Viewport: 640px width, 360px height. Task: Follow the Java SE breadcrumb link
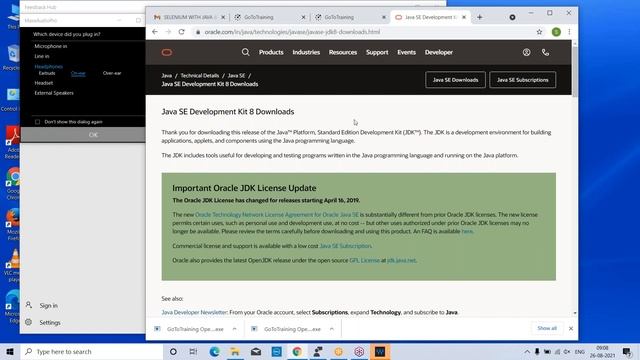(x=236, y=76)
